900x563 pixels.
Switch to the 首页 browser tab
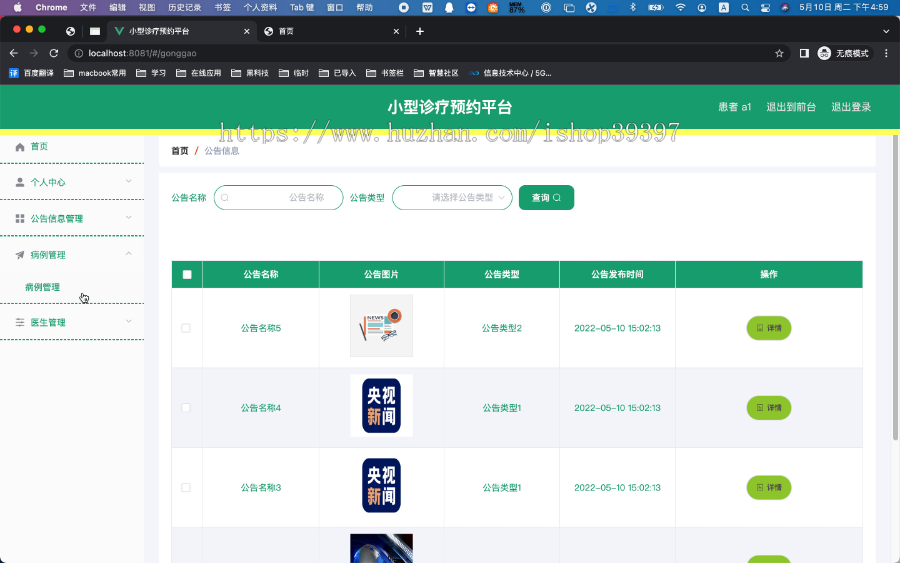[331, 32]
